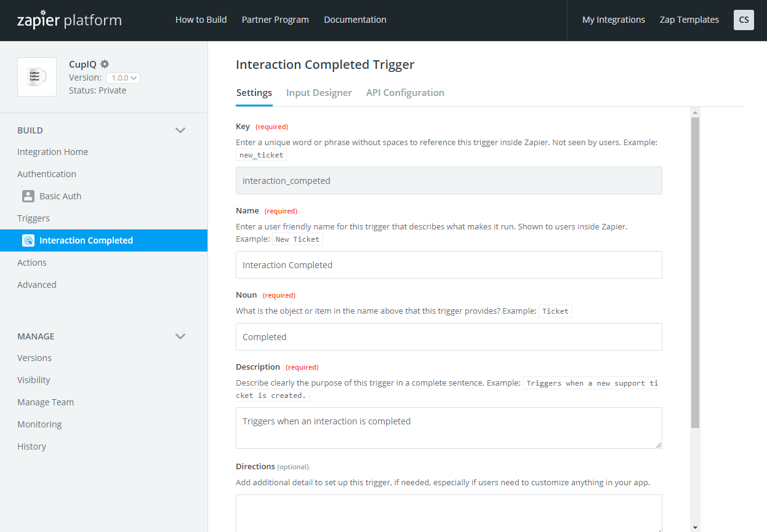Click the Description text area
Screen dimensions: 767x532
tap(449, 428)
